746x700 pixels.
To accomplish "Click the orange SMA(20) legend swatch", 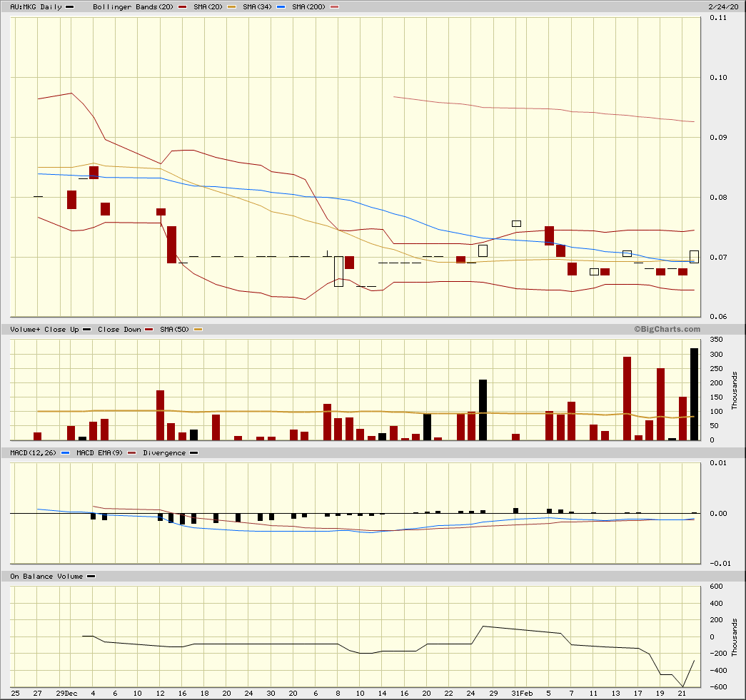I will [x=232, y=7].
